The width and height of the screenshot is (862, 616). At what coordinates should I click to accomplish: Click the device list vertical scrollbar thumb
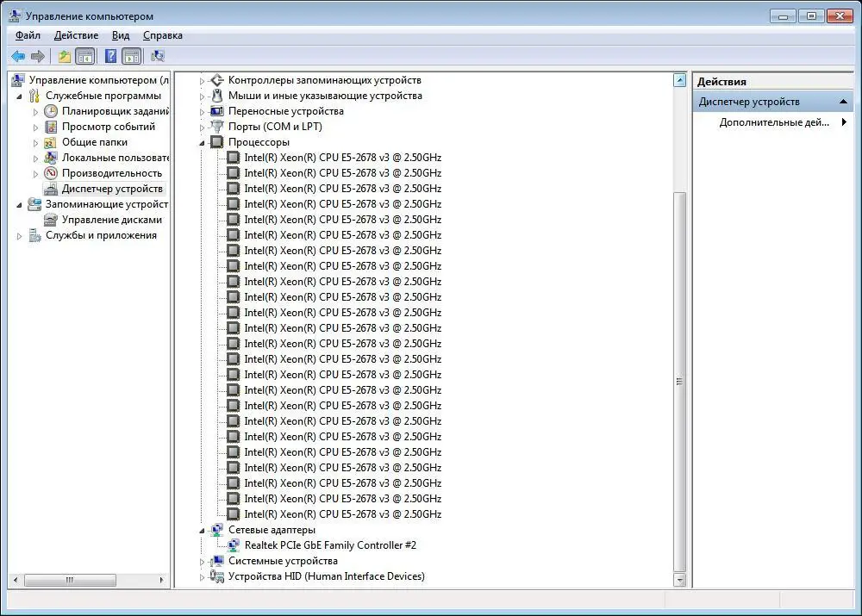(679, 382)
